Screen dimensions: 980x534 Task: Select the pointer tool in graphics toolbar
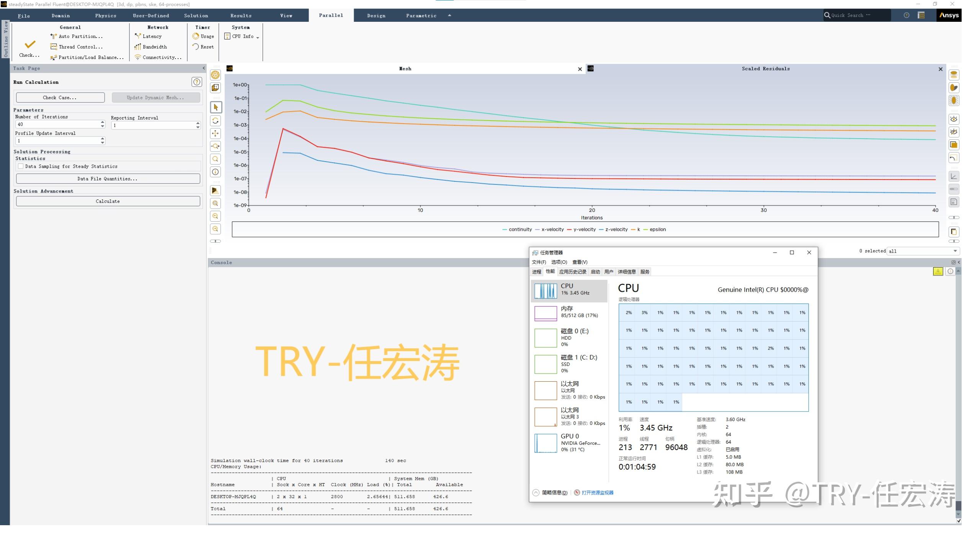pos(216,108)
